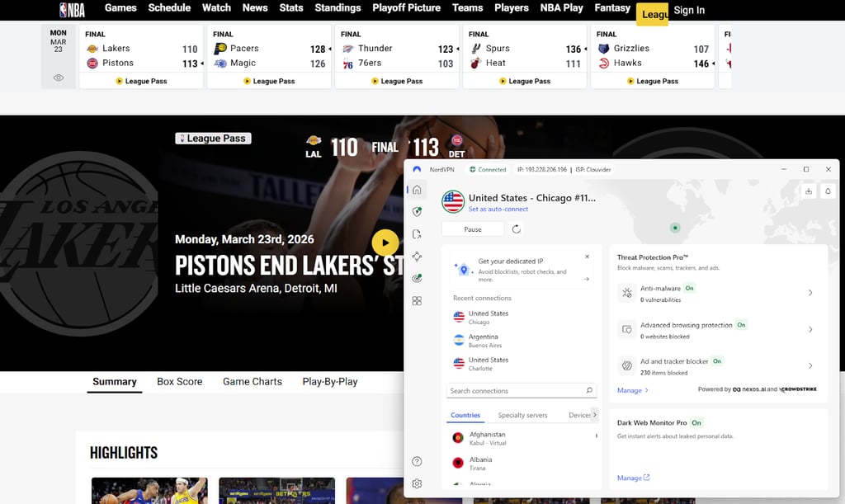Click the United States flag icon beside Chicago server
Screen dimensions: 845x504
[x=453, y=202]
